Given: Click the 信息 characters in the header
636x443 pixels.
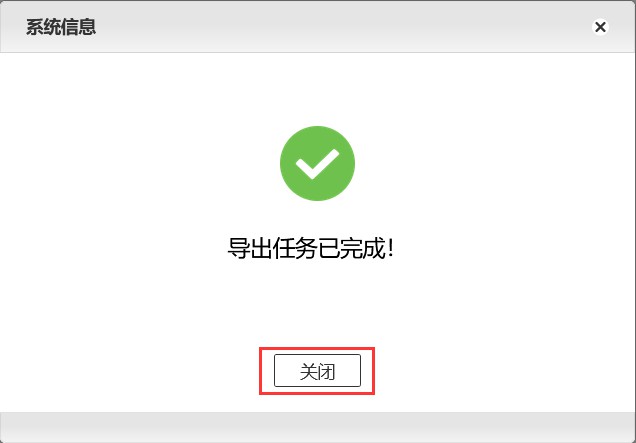Looking at the screenshot, I should [79, 27].
